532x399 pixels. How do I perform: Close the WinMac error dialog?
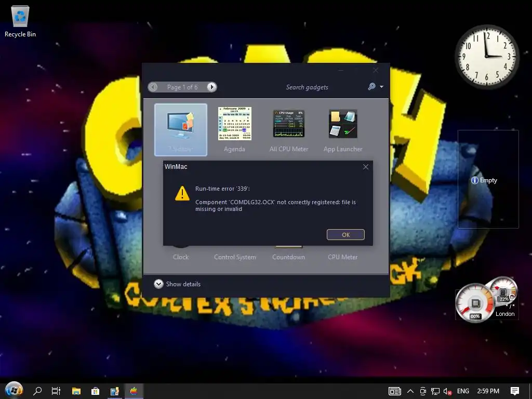click(365, 167)
